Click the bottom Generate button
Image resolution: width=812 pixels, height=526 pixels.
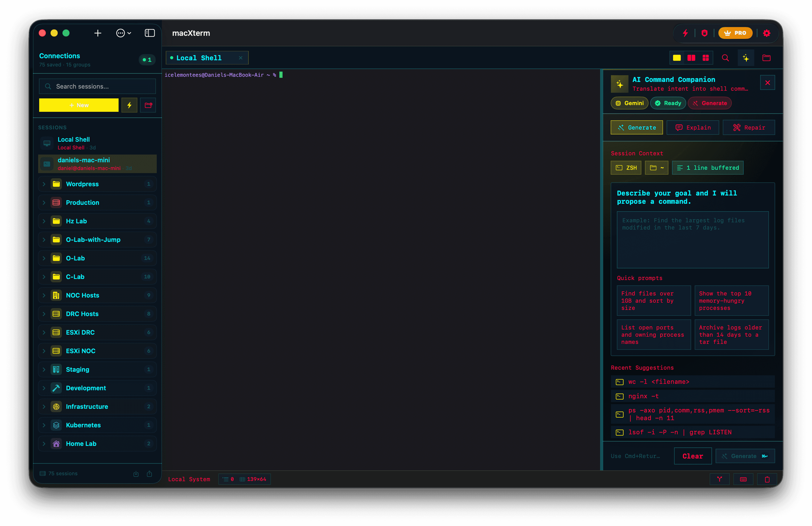tap(745, 456)
